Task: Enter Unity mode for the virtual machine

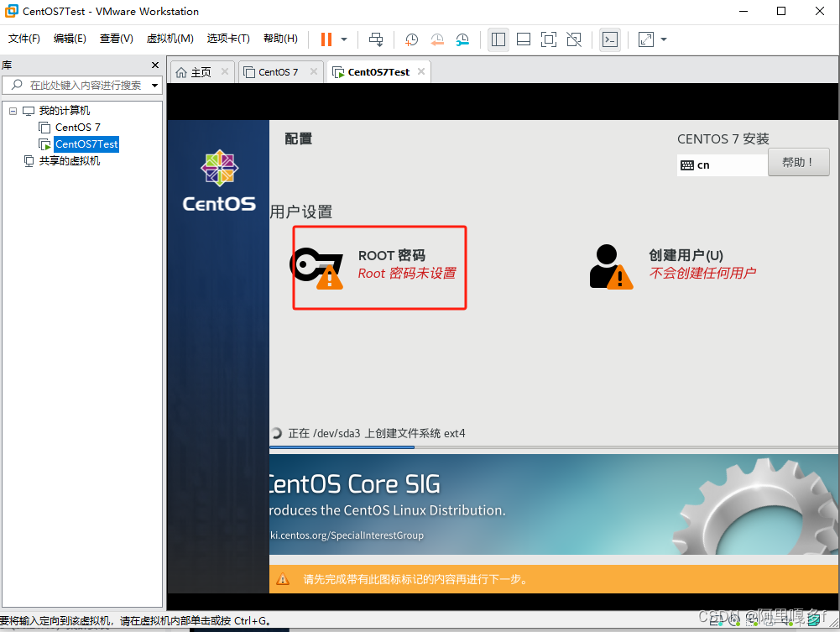Action: pyautogui.click(x=574, y=39)
